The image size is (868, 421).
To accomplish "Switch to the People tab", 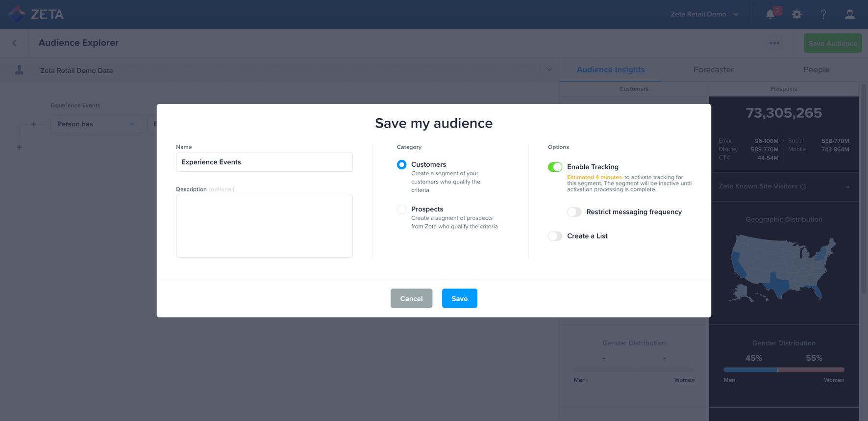I will click(x=816, y=70).
